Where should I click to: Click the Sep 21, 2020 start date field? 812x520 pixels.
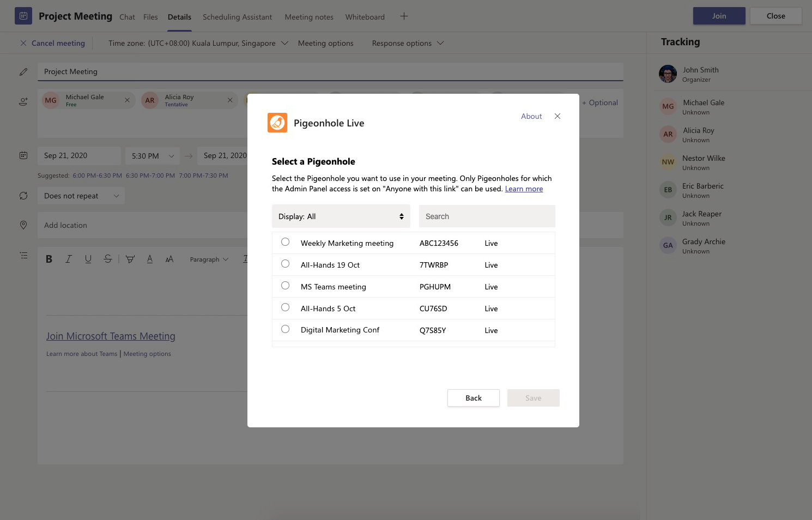pyautogui.click(x=80, y=156)
